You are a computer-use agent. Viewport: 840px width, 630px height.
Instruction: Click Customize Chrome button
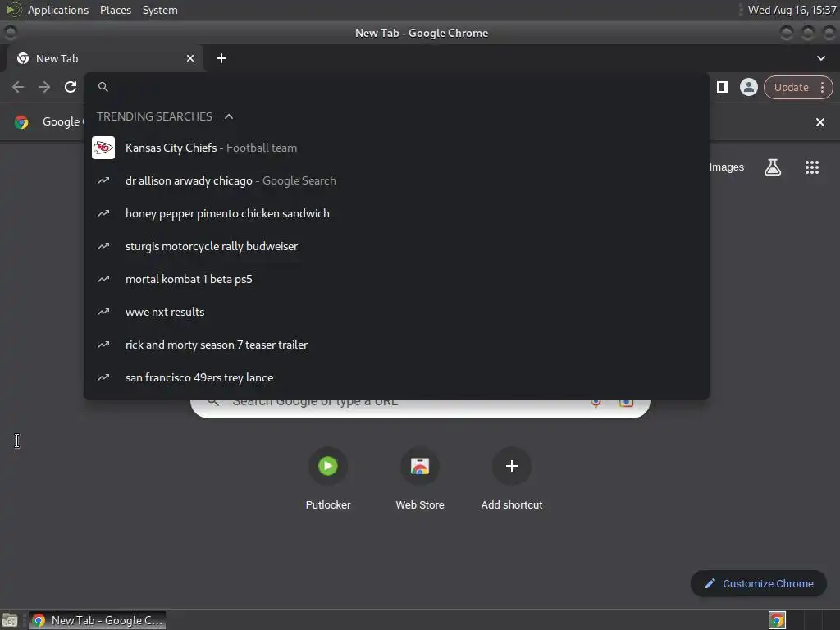click(759, 583)
